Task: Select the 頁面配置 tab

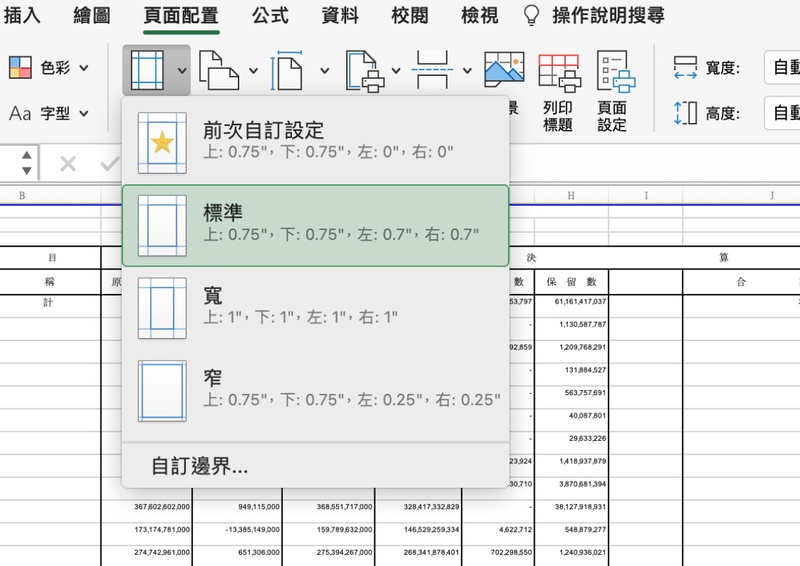Action: click(x=181, y=15)
